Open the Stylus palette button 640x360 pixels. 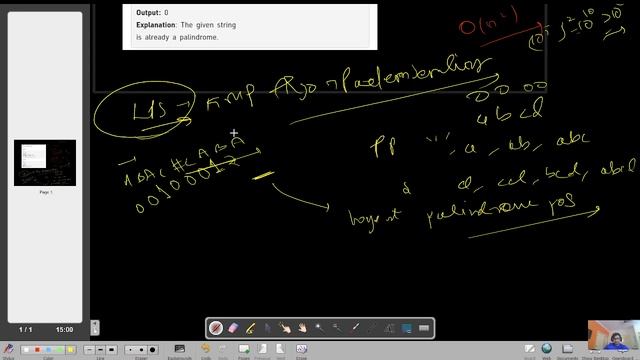coord(8,350)
